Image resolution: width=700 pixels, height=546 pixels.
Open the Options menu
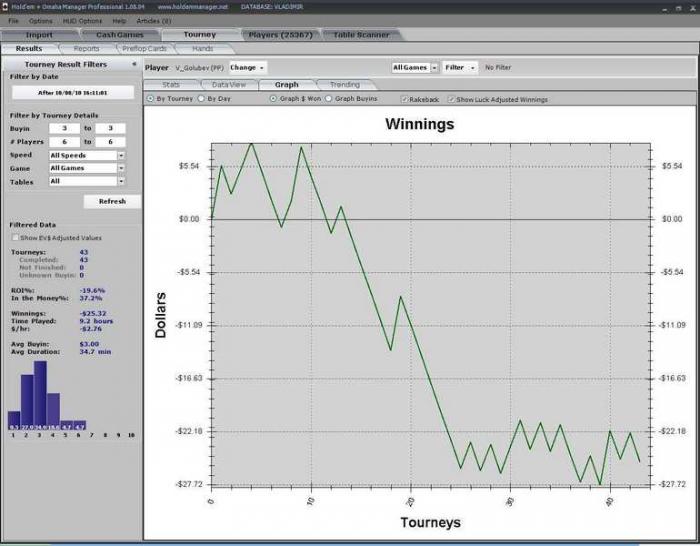(x=41, y=21)
